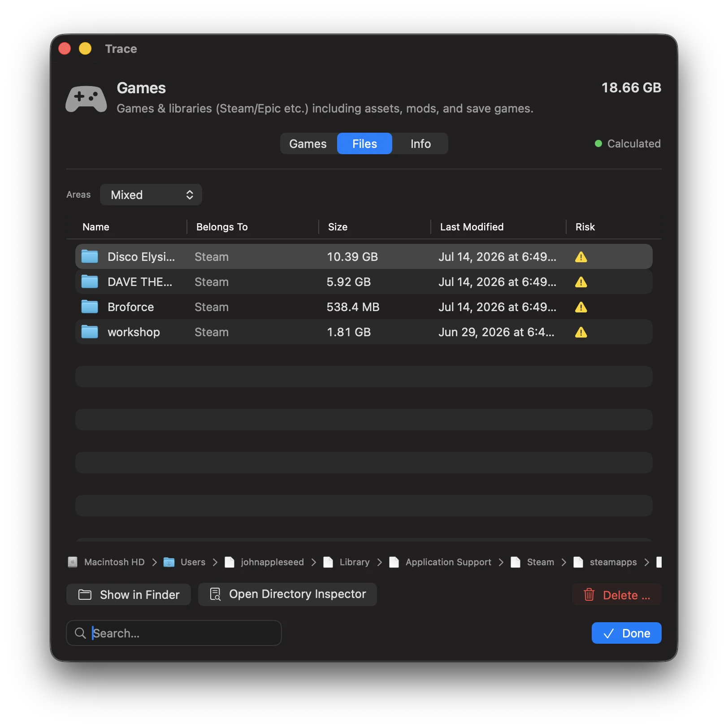Open the Areas dropdown set to Mixed
This screenshot has width=728, height=728.
[x=151, y=195]
